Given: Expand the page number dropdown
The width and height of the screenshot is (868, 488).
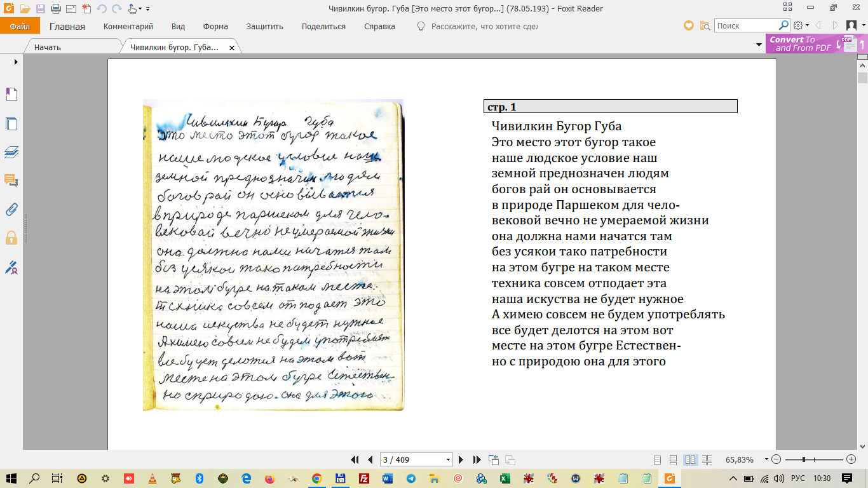Looking at the screenshot, I should pyautogui.click(x=449, y=459).
